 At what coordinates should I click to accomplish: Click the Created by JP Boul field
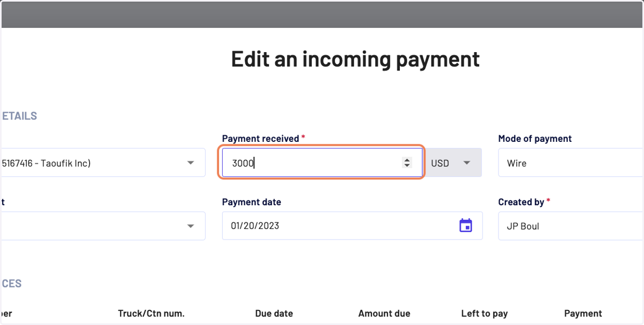point(571,226)
